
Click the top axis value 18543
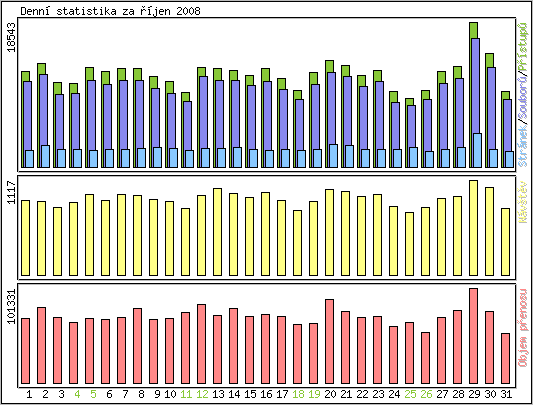pyautogui.click(x=12, y=37)
